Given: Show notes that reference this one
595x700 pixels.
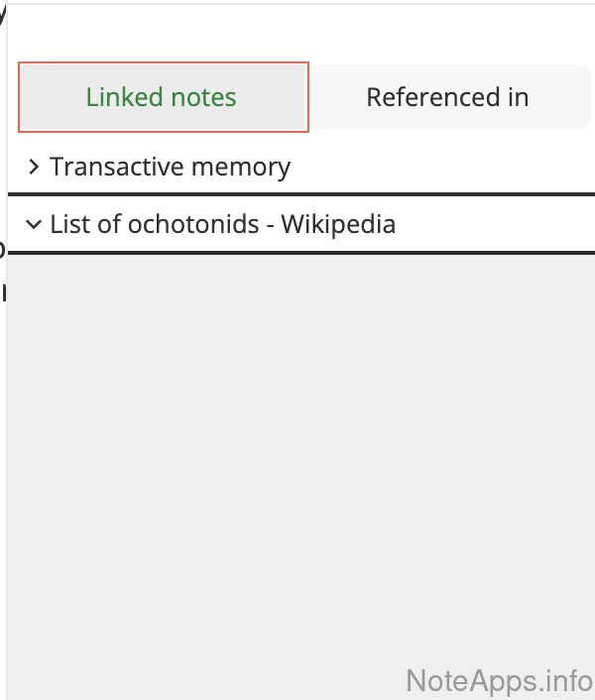Looking at the screenshot, I should [x=447, y=97].
